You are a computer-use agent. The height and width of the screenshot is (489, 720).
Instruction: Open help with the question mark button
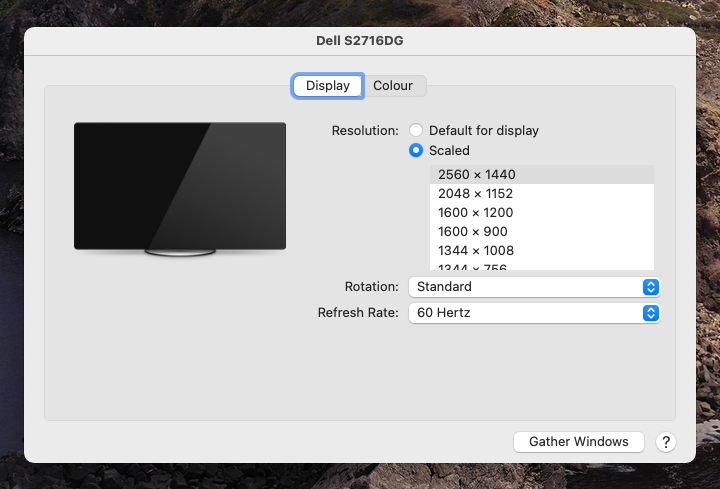coord(666,442)
